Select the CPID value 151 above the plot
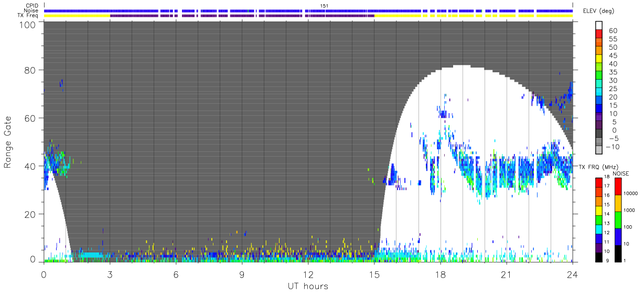The height and width of the screenshot is (297, 644). pos(324,6)
